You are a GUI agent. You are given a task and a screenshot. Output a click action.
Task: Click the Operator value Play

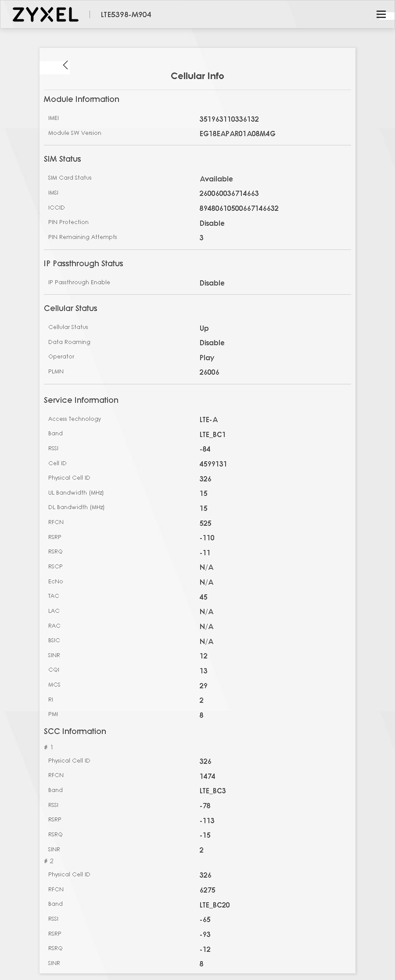click(207, 358)
